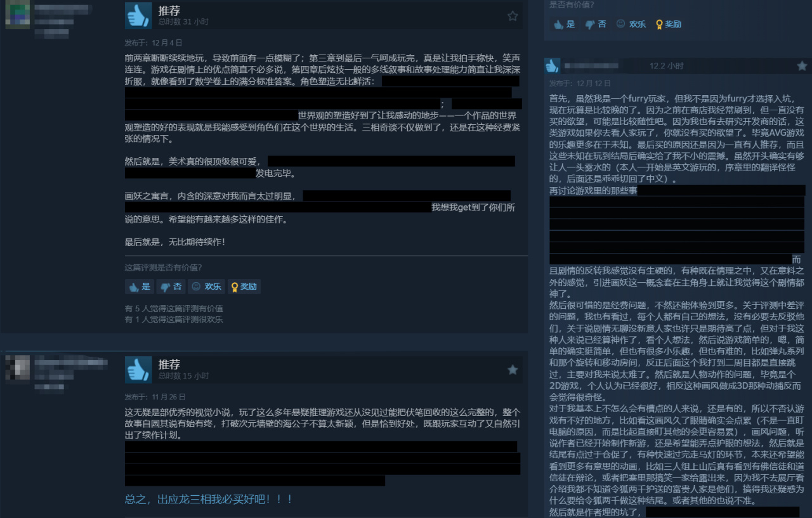Vote 否 (no) on the top-right review
This screenshot has height=518, width=812.
click(x=596, y=24)
